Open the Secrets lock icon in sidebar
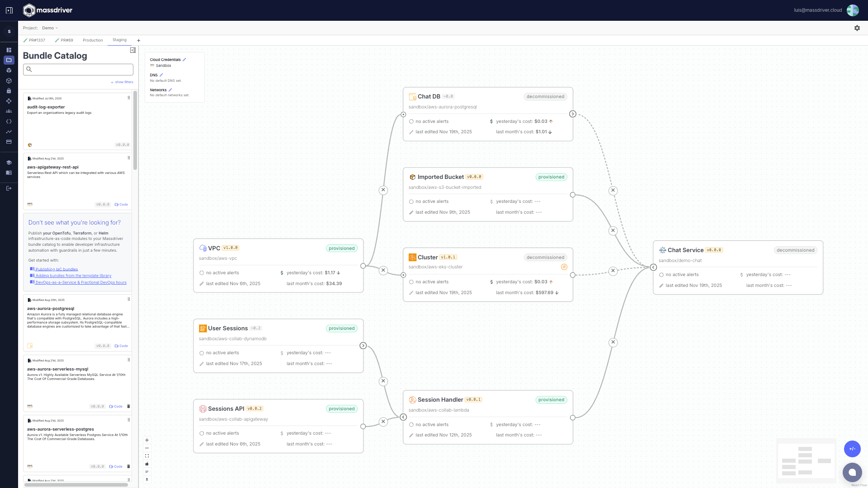868x488 pixels. coord(9,91)
